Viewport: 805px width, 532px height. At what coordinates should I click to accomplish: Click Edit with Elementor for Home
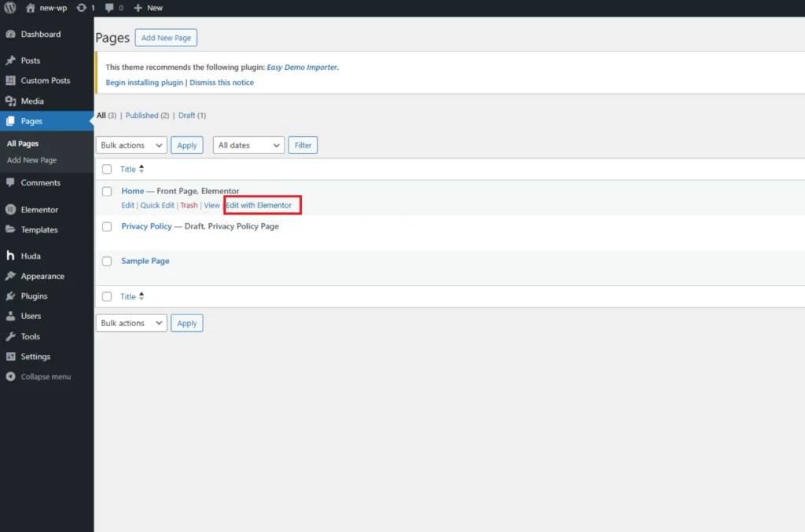click(x=259, y=205)
